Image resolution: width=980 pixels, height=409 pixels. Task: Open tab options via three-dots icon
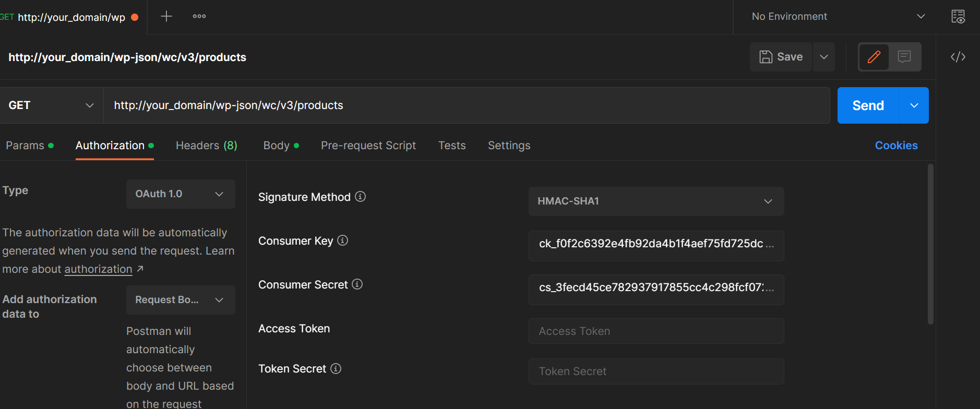(x=199, y=17)
